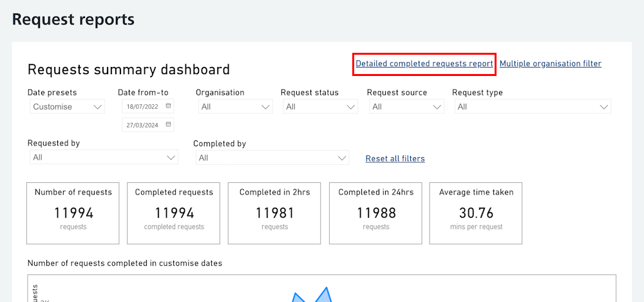644x302 pixels.
Task: Select the Number of requests card
Action: click(73, 213)
